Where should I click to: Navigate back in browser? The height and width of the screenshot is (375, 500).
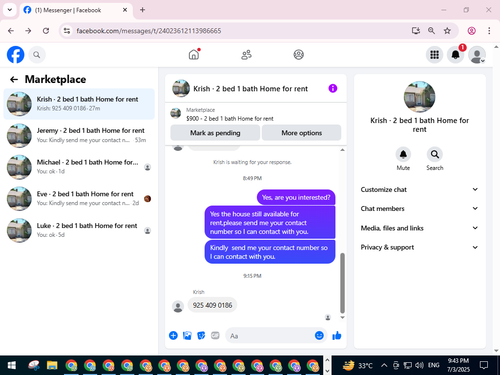11,31
